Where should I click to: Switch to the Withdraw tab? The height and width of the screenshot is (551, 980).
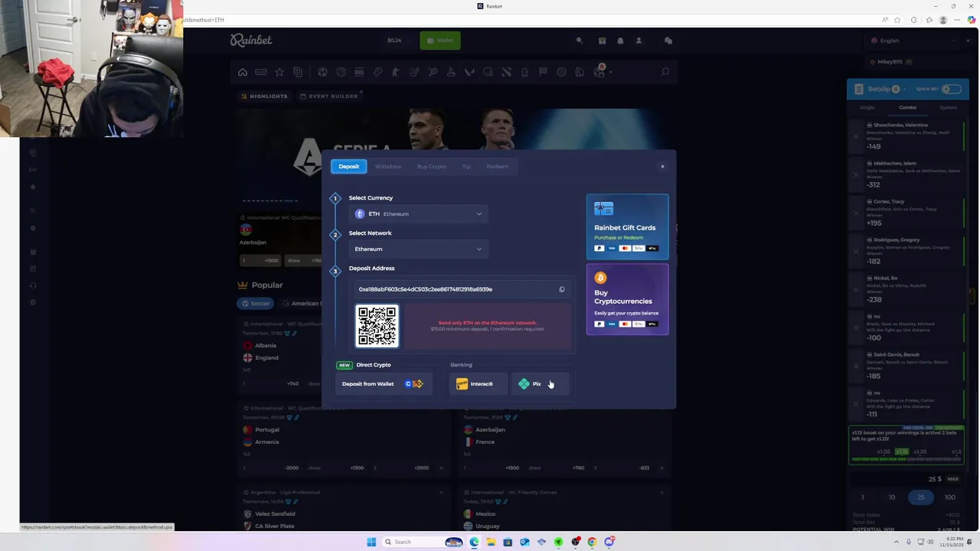tap(388, 166)
